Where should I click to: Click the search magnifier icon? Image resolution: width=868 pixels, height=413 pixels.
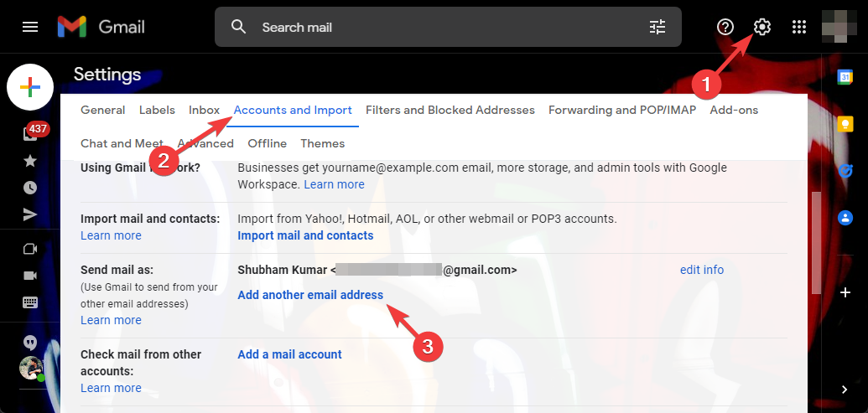pos(238,27)
